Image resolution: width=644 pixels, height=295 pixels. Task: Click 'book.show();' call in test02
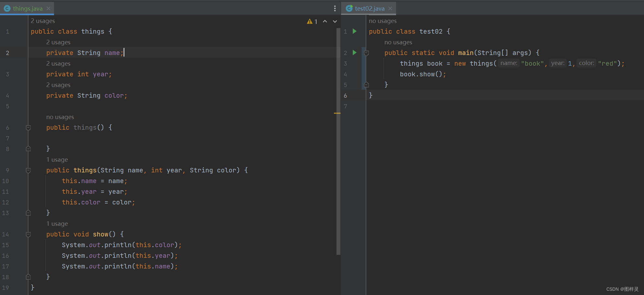pos(423,74)
